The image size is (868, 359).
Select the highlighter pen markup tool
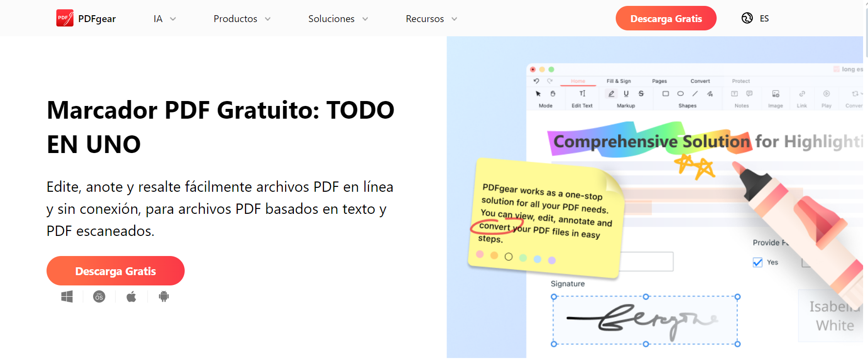611,94
